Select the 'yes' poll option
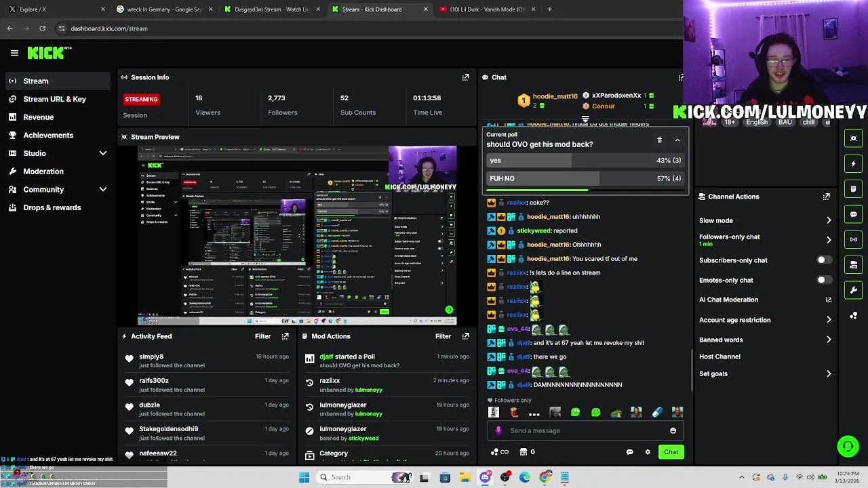 (585, 161)
